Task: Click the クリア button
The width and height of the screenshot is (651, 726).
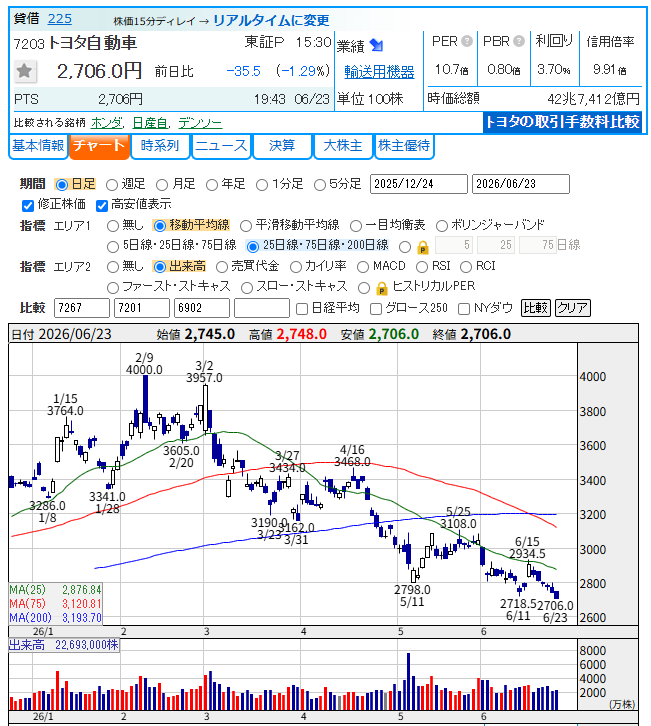Action: 573,308
